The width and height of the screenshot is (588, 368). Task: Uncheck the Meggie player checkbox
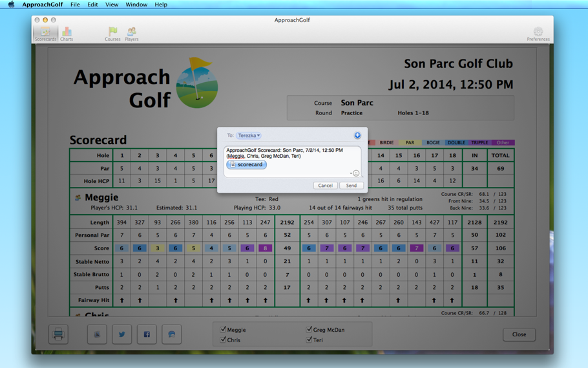223,329
